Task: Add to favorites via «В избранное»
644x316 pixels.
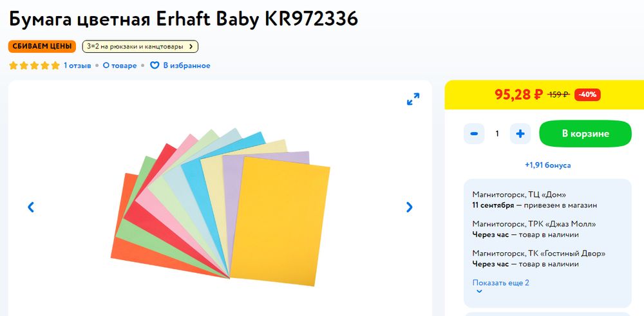Action: click(x=186, y=66)
